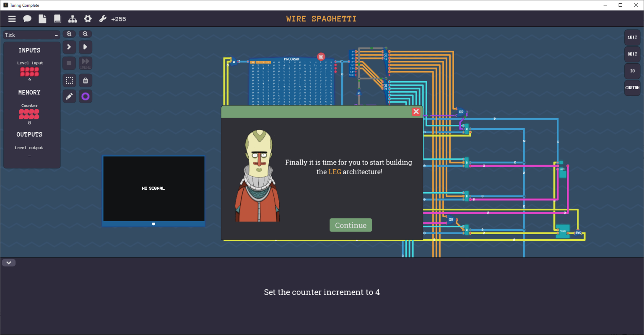Image resolution: width=644 pixels, height=335 pixels.
Task: Zoom out with the magnifier minus
Action: pyautogui.click(x=85, y=34)
